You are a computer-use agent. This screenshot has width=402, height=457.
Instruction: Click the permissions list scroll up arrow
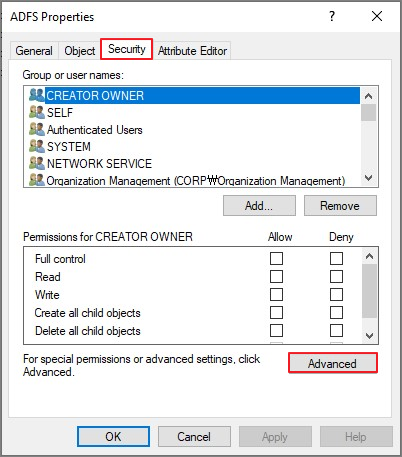coord(369,256)
